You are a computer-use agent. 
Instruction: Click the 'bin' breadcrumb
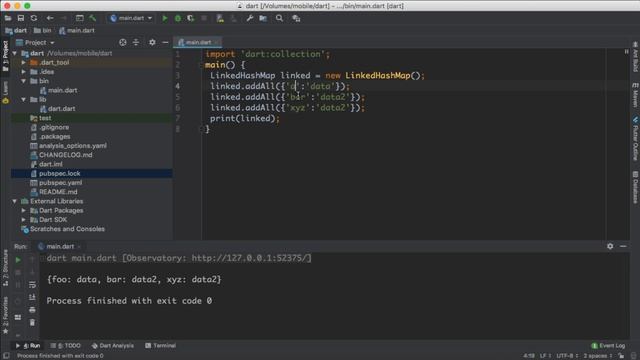click(x=43, y=31)
